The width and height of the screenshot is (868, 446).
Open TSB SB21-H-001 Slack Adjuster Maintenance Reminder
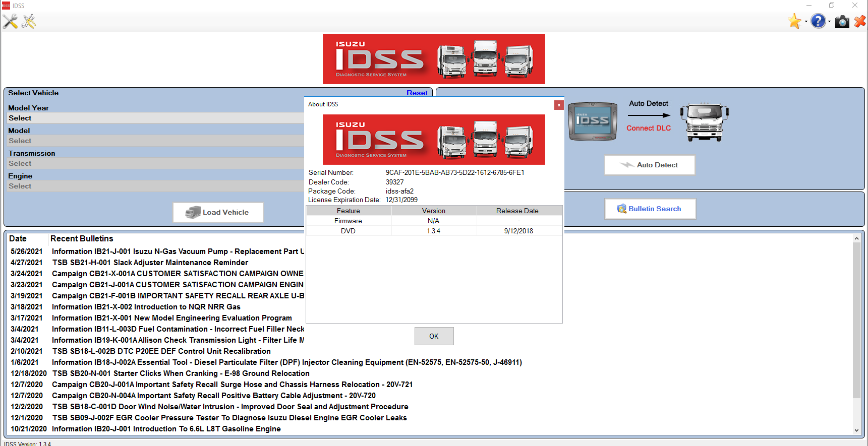[x=150, y=263]
